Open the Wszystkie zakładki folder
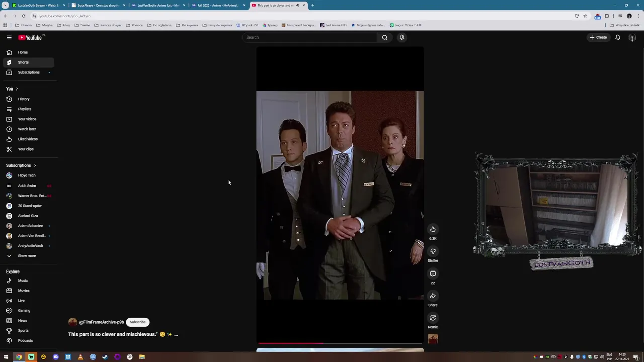Screen dimensions: 644x362 (x=625, y=25)
